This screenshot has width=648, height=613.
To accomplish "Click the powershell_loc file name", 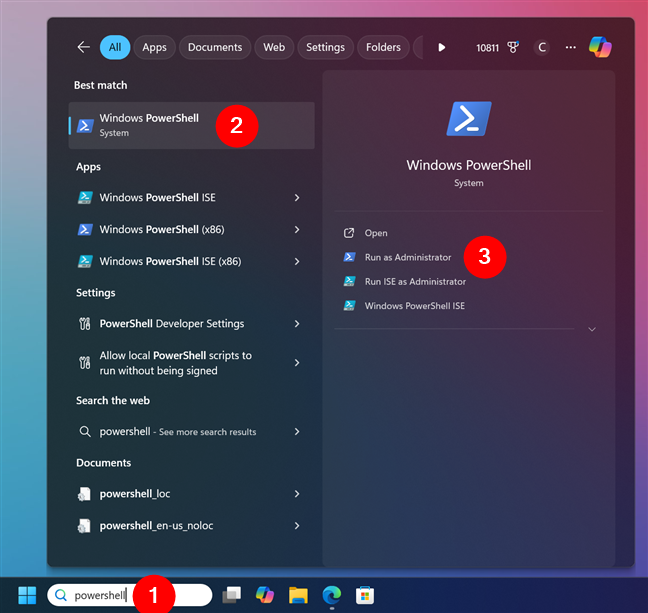I will point(135,494).
